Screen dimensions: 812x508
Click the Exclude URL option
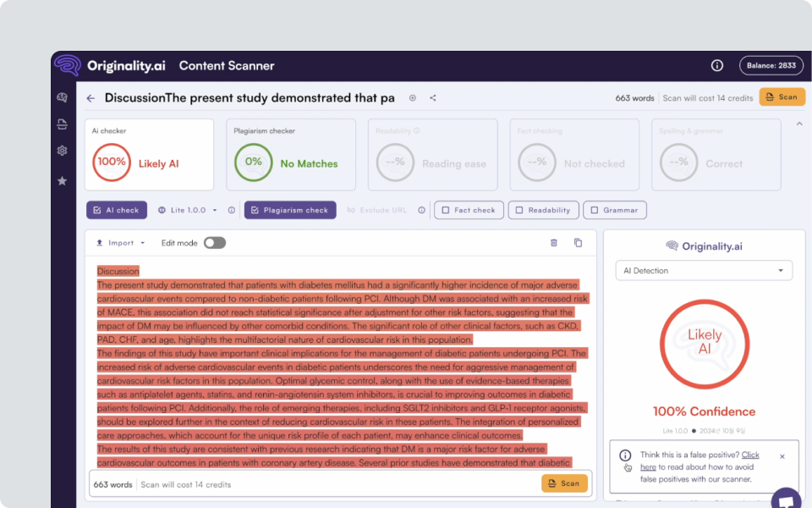tap(377, 210)
